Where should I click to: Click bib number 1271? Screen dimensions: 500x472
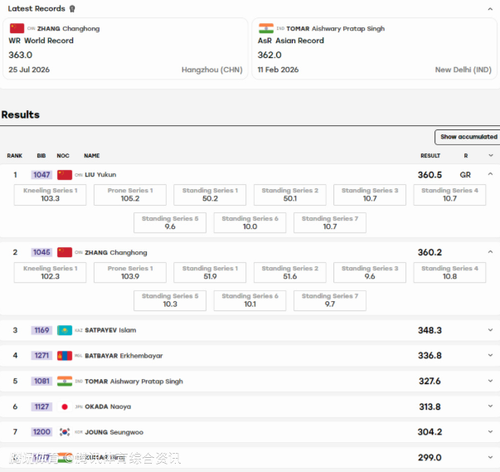[x=42, y=356]
